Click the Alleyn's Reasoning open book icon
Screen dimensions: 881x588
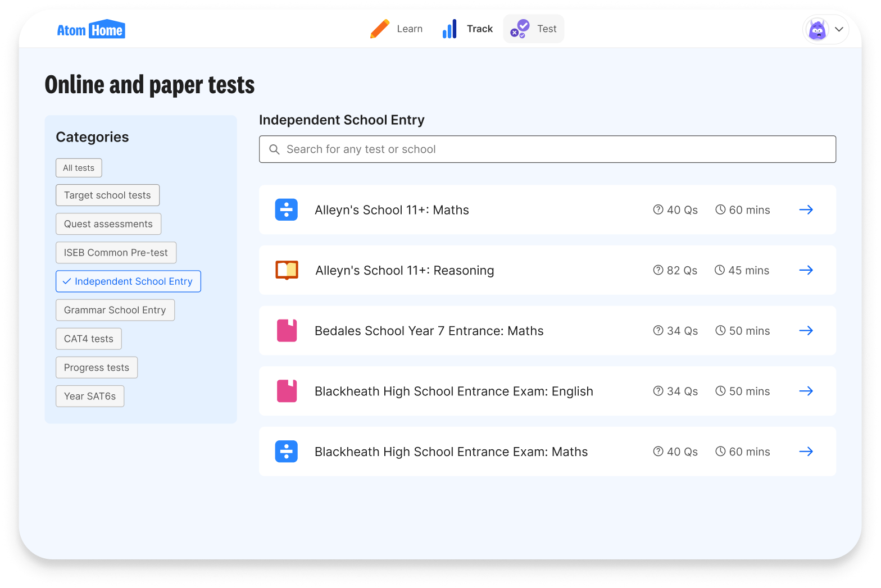tap(287, 270)
